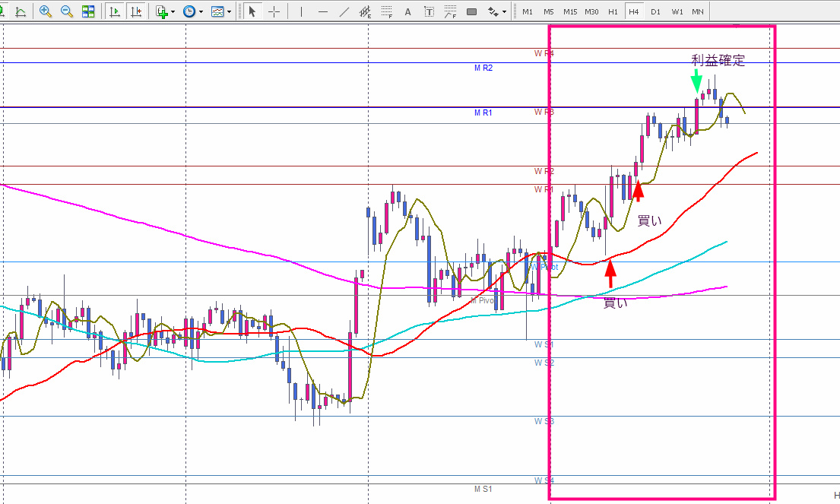Expand the templates dropdown arrow
The image size is (840, 504).
click(x=230, y=12)
